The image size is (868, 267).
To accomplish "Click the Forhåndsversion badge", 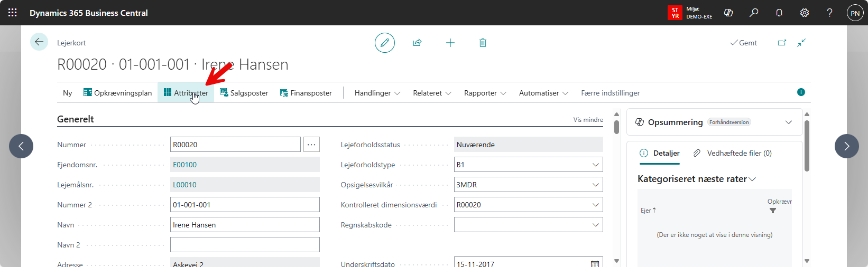I will pyautogui.click(x=729, y=122).
